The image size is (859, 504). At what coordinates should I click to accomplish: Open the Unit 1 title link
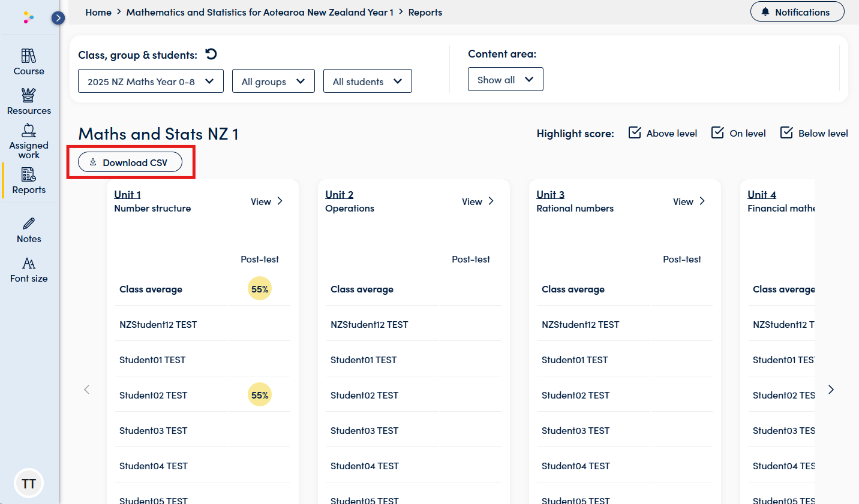(128, 194)
